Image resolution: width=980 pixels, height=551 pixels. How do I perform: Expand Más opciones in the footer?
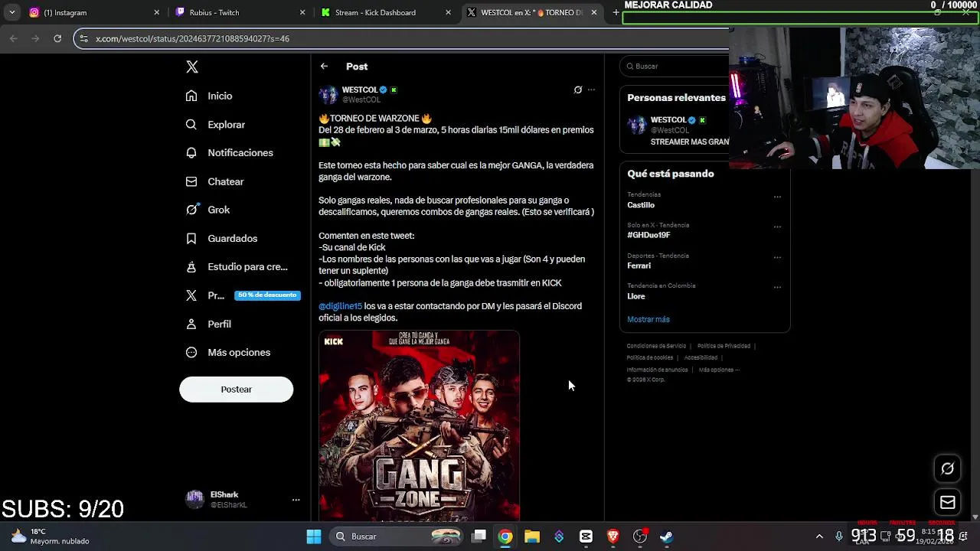719,370
